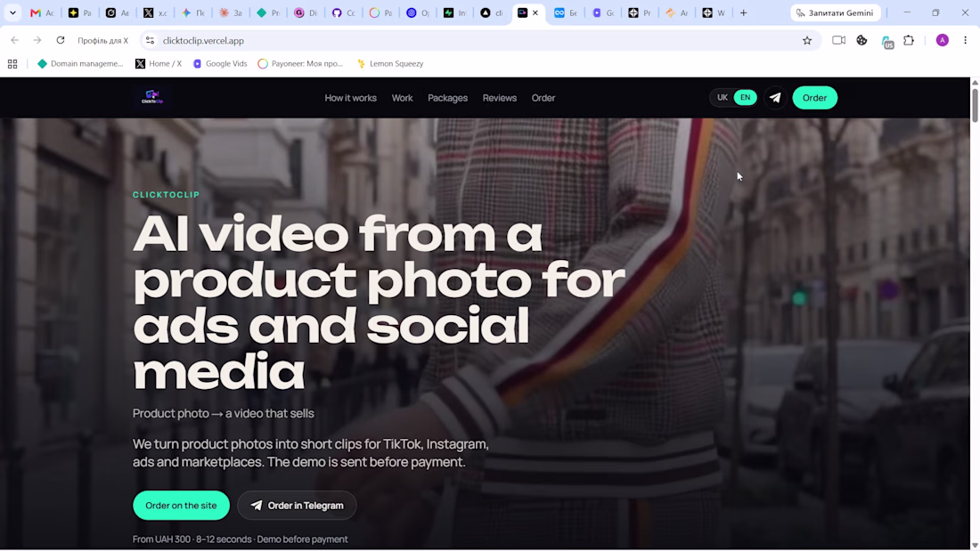Open the Lemon Squeezy bookmark
Screen dimensions: 980x551
pyautogui.click(x=390, y=64)
